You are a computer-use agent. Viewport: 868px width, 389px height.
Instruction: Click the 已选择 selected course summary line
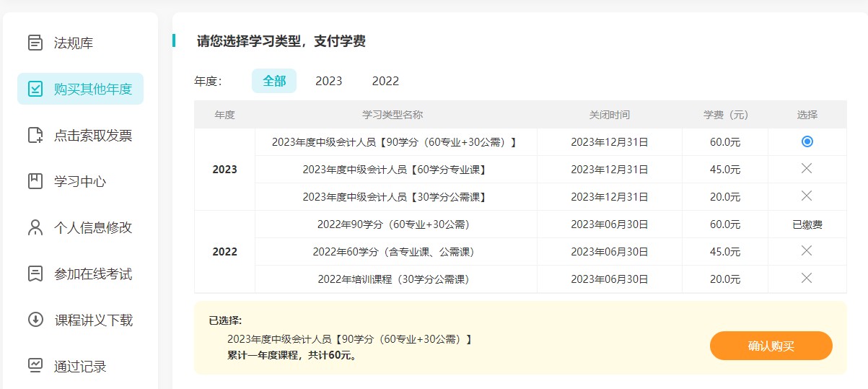coord(349,338)
